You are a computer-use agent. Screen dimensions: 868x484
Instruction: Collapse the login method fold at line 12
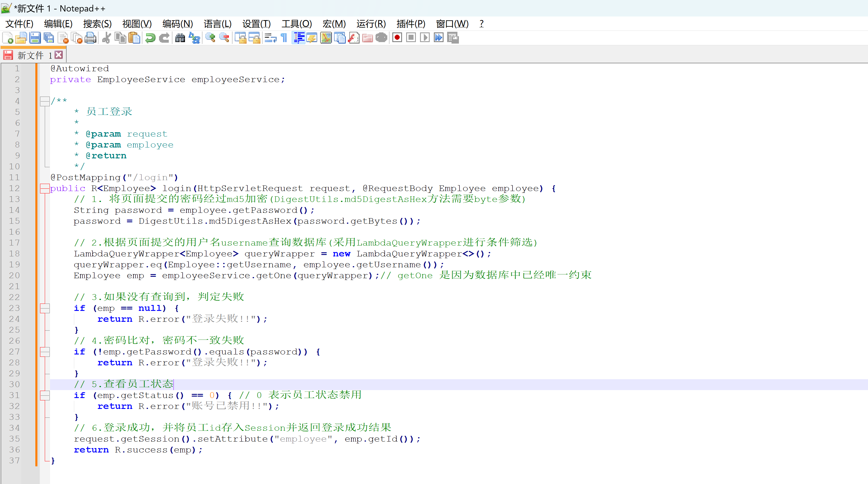pos(44,188)
